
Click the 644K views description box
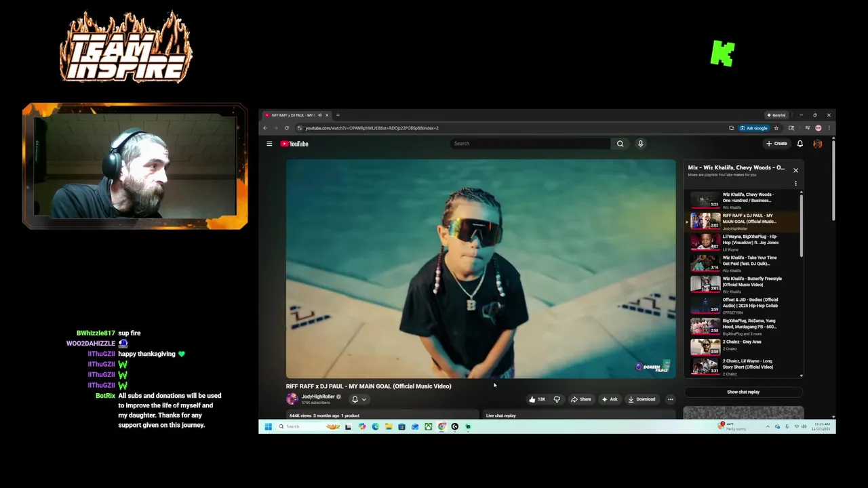(x=382, y=415)
